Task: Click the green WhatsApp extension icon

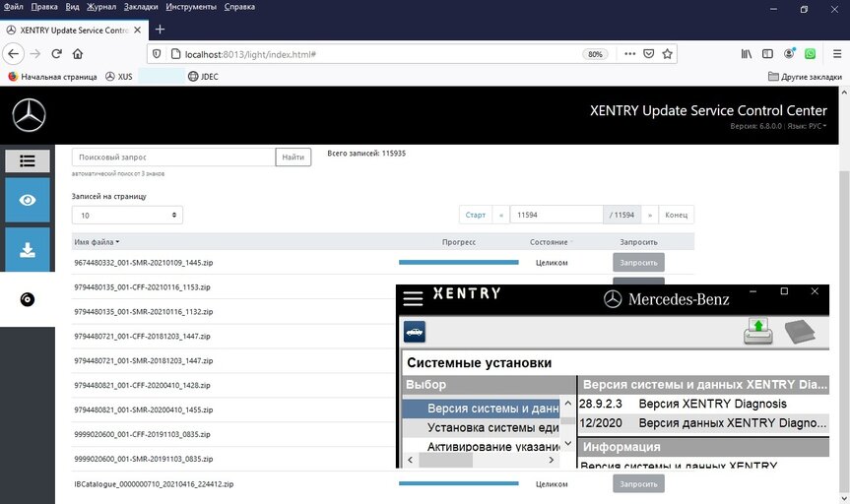Action: (x=810, y=54)
